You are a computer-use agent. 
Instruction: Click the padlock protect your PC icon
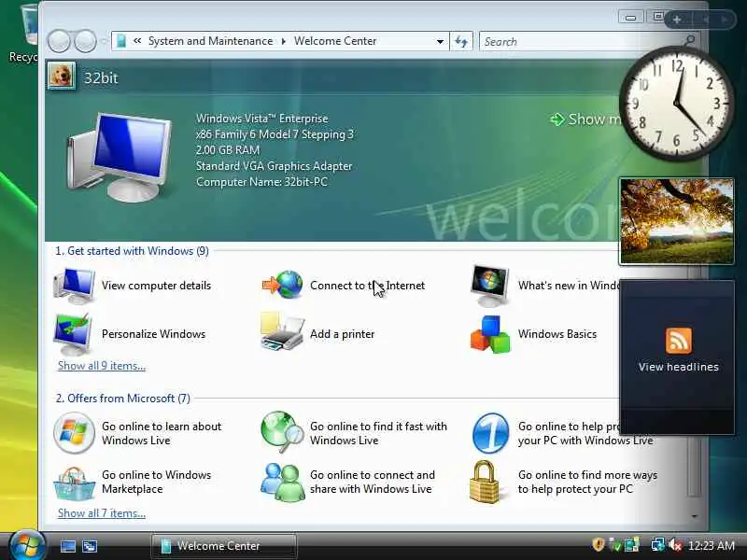click(485, 482)
